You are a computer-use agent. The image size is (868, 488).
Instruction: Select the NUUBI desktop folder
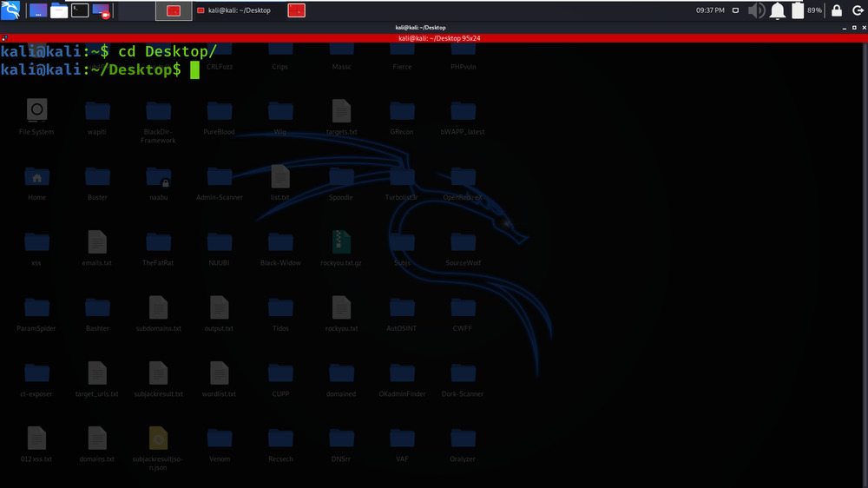[220, 248]
